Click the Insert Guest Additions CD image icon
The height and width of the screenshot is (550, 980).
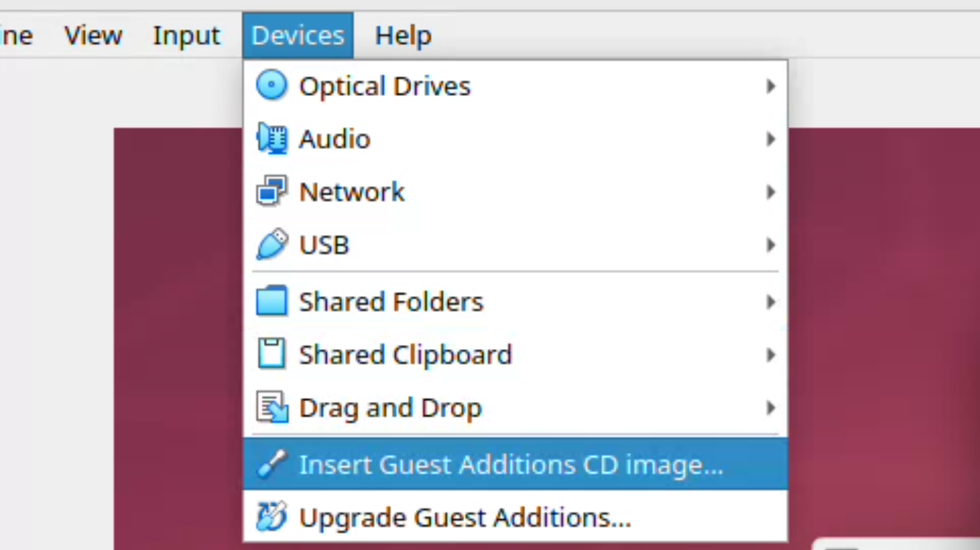tap(272, 464)
